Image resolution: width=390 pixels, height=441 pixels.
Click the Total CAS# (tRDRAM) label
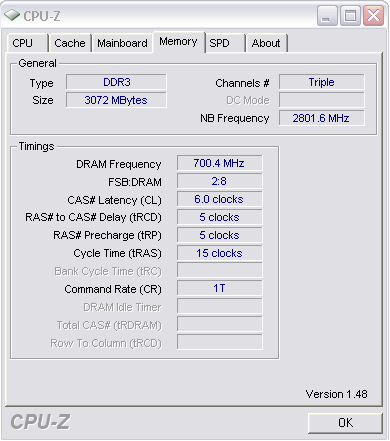[109, 325]
